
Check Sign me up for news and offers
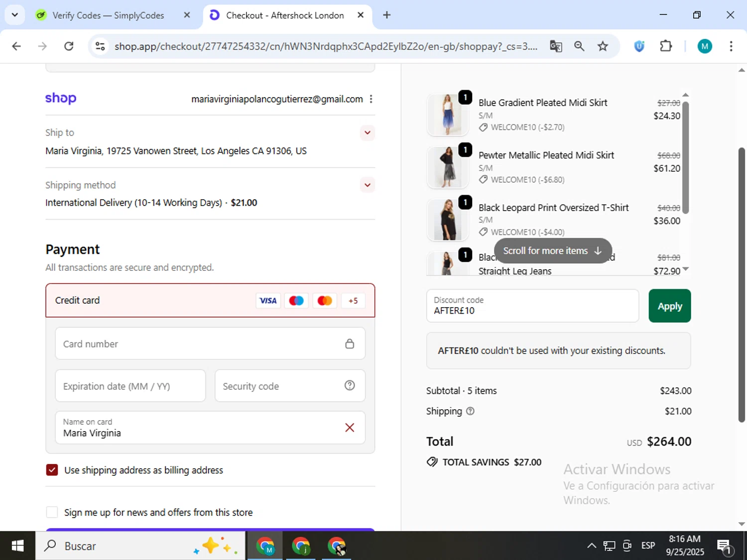[x=52, y=512]
